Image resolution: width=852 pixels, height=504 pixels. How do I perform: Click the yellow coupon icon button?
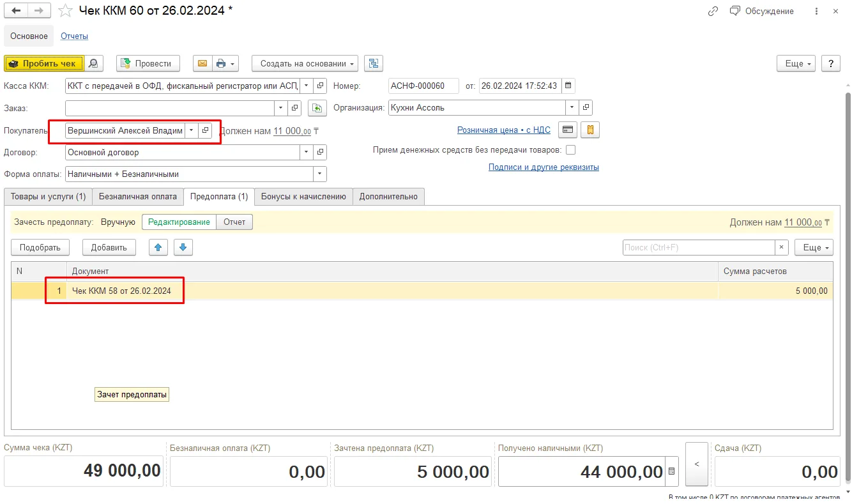pos(590,130)
